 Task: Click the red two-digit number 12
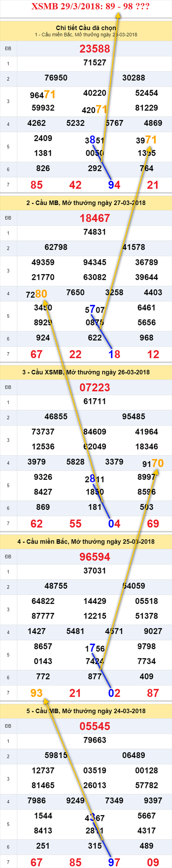(x=153, y=354)
